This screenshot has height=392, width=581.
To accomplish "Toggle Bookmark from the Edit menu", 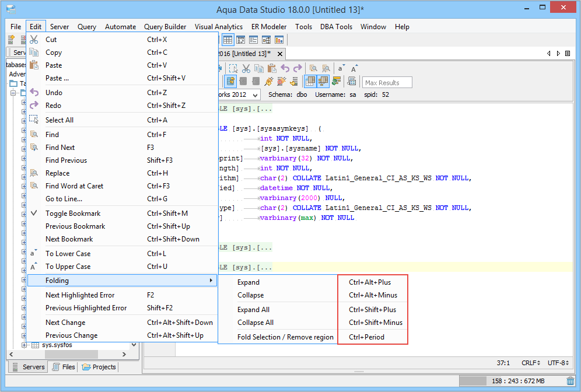I will (x=73, y=213).
